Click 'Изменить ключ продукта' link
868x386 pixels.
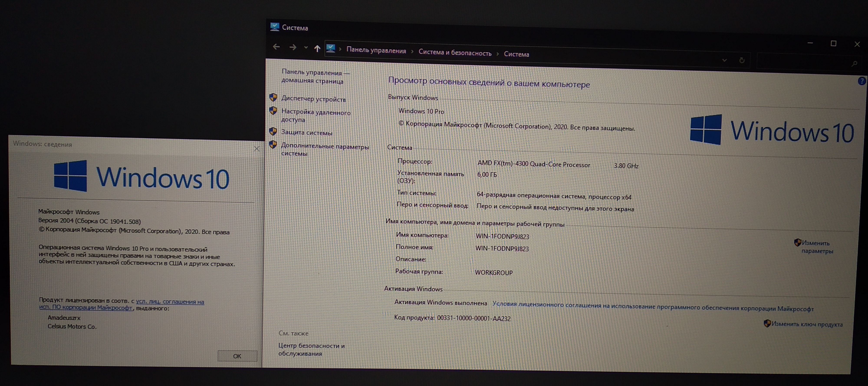tap(807, 324)
